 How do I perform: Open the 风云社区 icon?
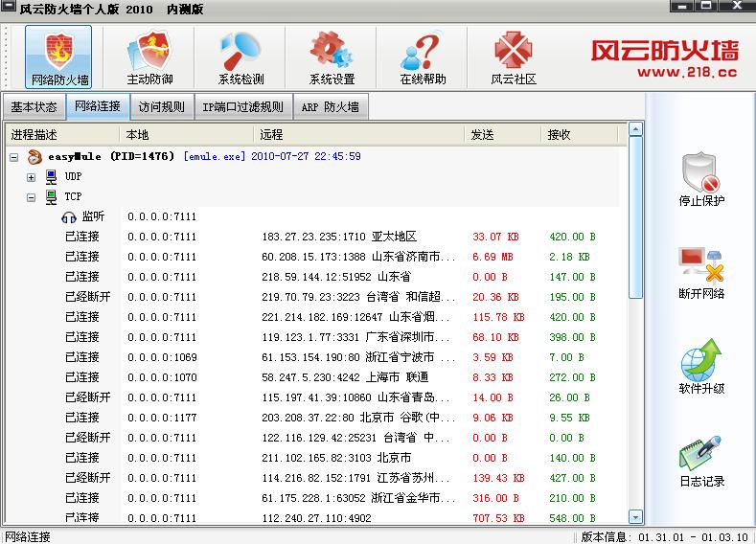(x=513, y=51)
